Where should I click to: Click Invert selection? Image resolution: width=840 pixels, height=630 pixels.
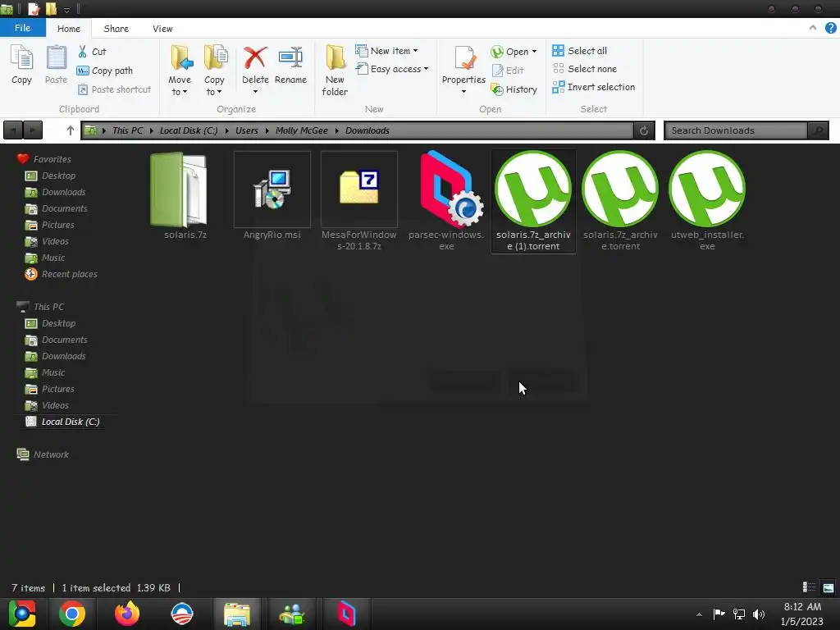pos(594,87)
